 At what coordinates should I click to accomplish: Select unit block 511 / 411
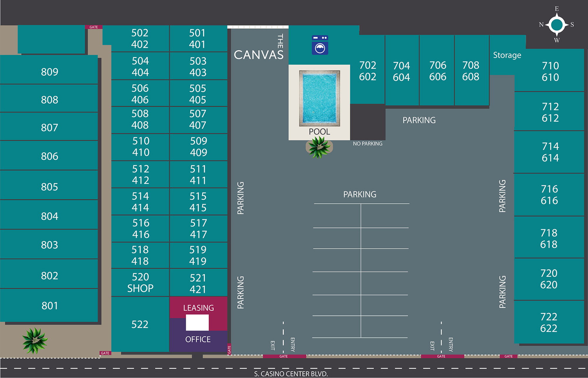(x=198, y=174)
